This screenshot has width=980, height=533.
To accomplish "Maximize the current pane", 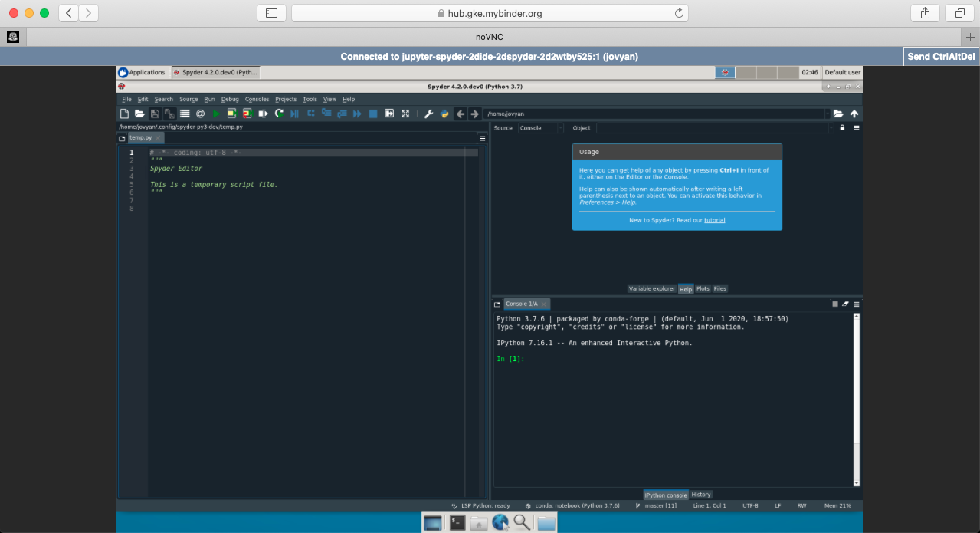I will (x=389, y=114).
